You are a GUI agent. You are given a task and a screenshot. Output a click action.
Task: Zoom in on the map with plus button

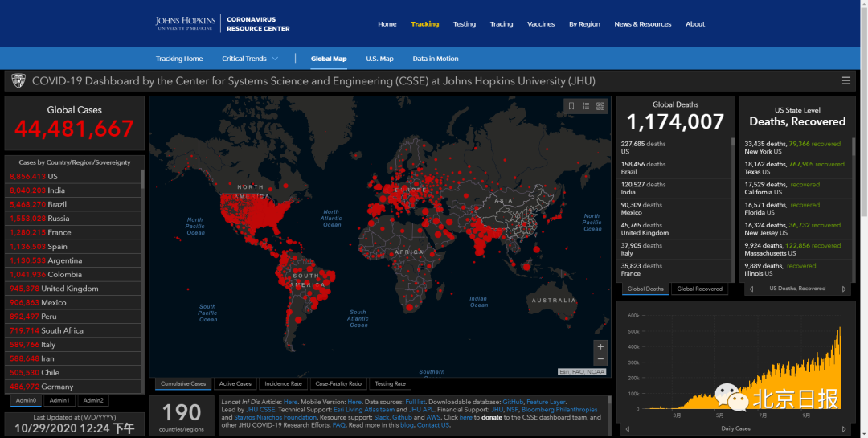tap(600, 346)
